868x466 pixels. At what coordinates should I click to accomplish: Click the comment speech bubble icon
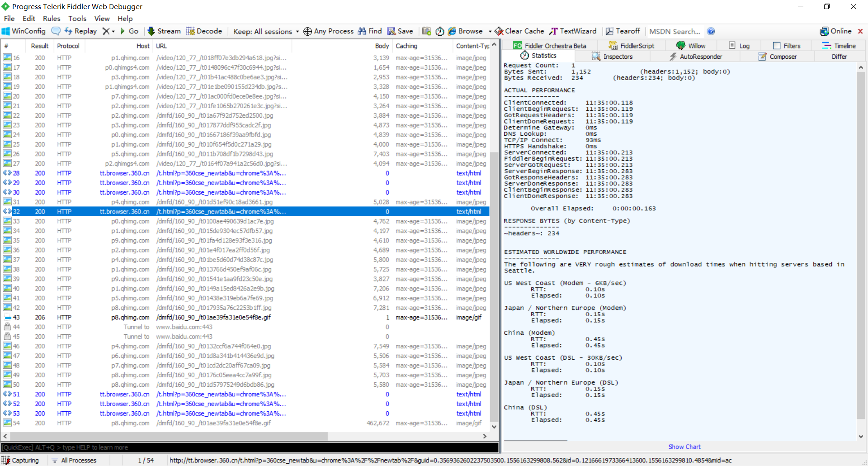coord(56,31)
